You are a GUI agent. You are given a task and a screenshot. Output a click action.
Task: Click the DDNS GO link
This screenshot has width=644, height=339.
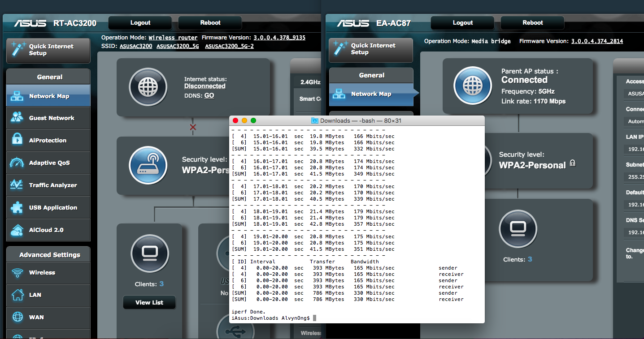[x=209, y=96]
